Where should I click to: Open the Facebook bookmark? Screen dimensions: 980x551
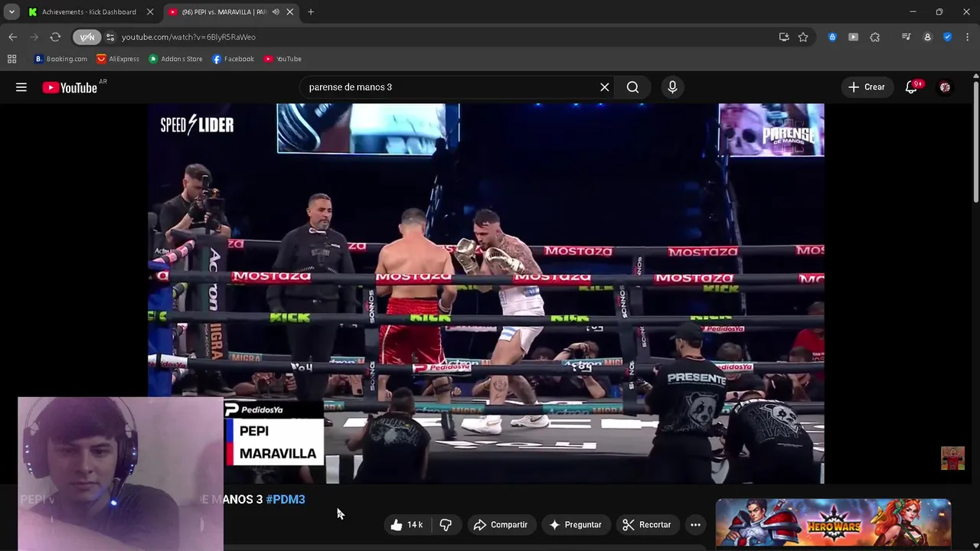tap(233, 59)
